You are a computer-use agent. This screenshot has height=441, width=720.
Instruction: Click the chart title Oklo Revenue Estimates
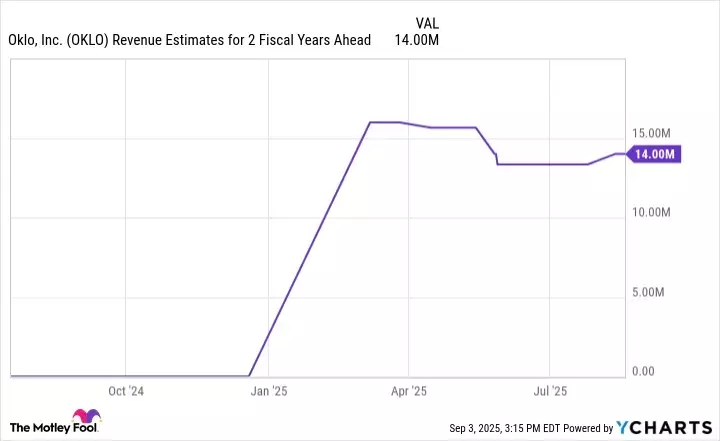(189, 40)
